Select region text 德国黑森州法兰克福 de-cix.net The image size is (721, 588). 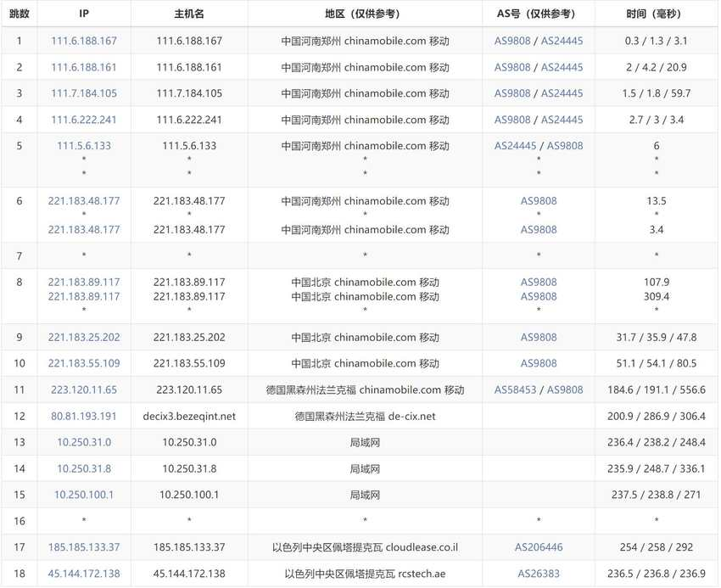365,417
